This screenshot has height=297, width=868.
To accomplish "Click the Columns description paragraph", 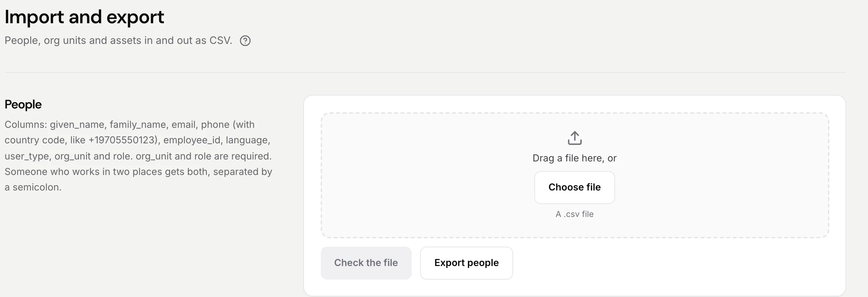I will (x=138, y=156).
